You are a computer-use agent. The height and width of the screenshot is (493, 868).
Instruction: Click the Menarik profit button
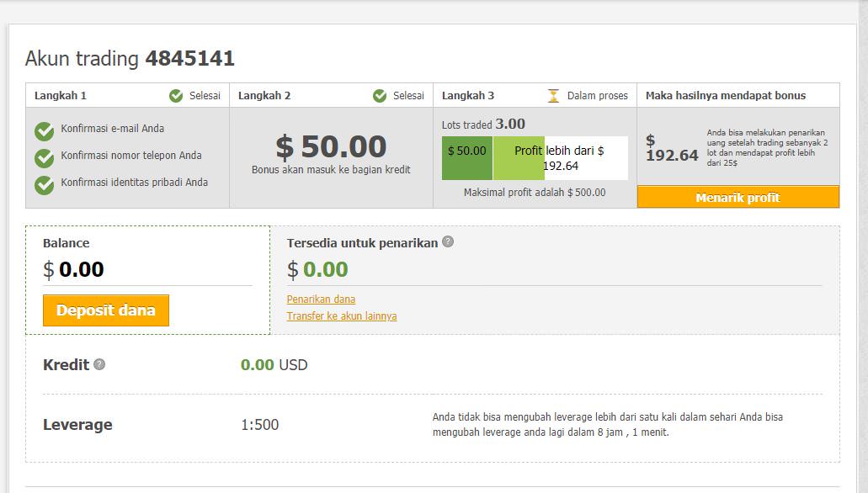click(738, 197)
